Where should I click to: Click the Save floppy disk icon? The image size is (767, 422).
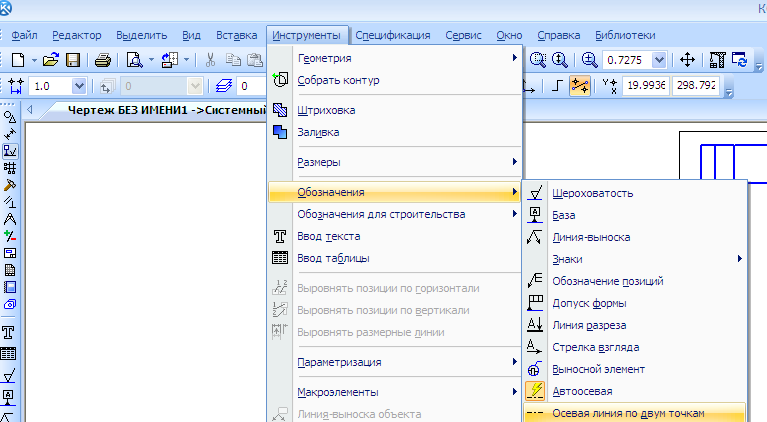coord(73,60)
